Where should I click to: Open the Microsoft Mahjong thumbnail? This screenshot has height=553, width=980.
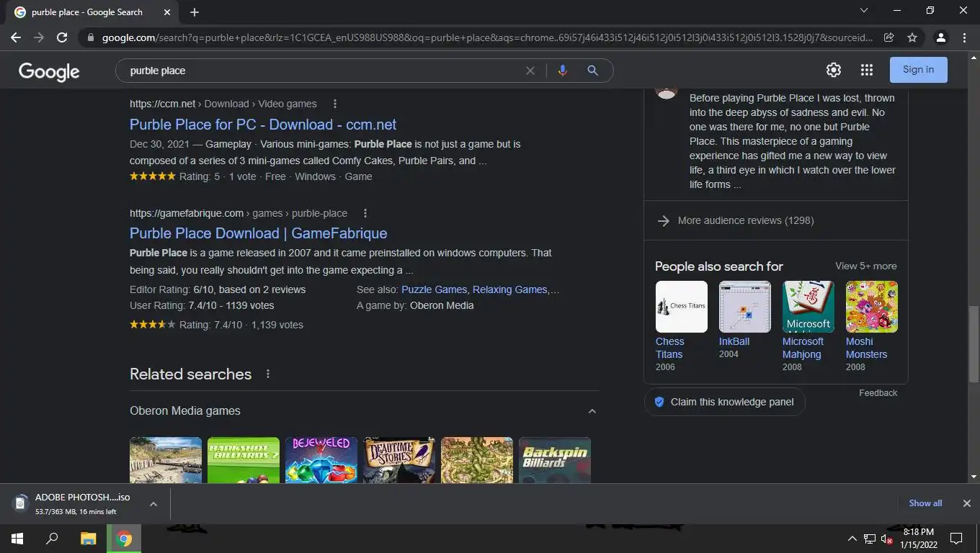808,307
